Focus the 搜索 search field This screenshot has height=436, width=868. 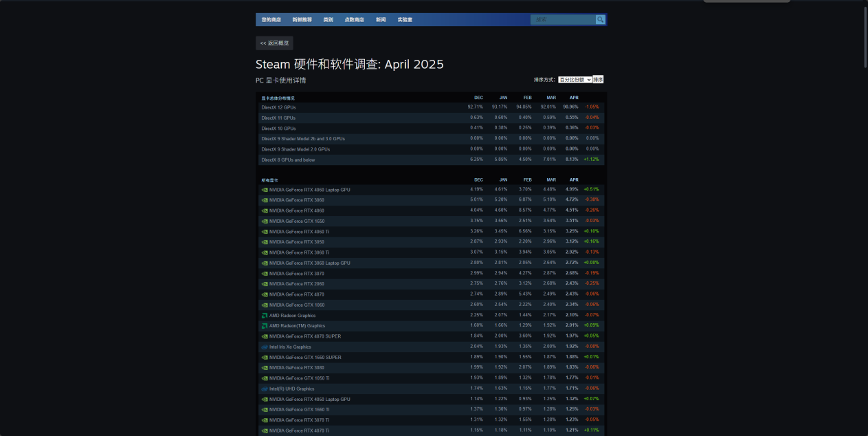(563, 19)
